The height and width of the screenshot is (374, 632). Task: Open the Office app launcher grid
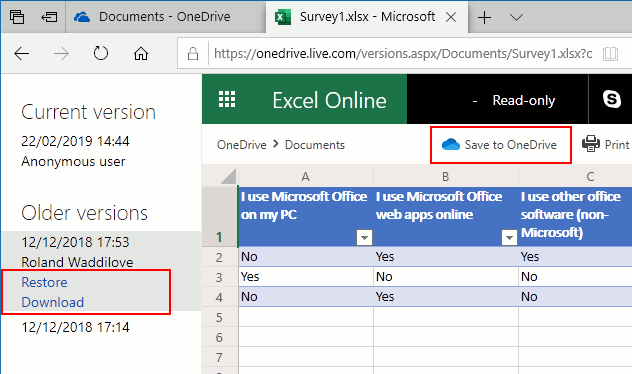(227, 99)
